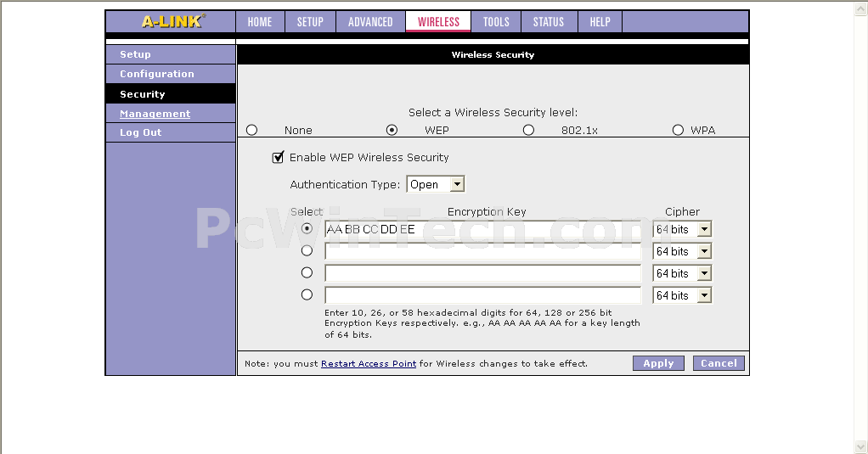Click the A-LINK logo
Viewport: 868px width, 454px height.
pyautogui.click(x=173, y=21)
